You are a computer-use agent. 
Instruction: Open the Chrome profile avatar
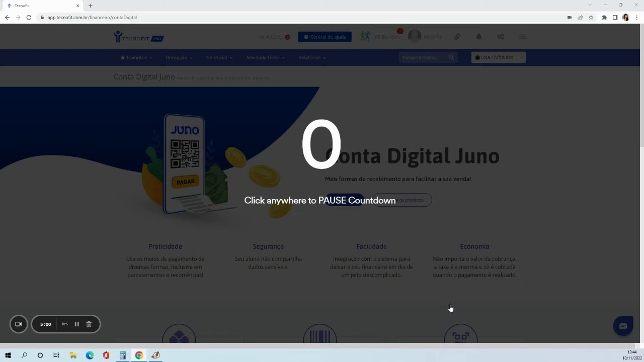click(x=626, y=18)
